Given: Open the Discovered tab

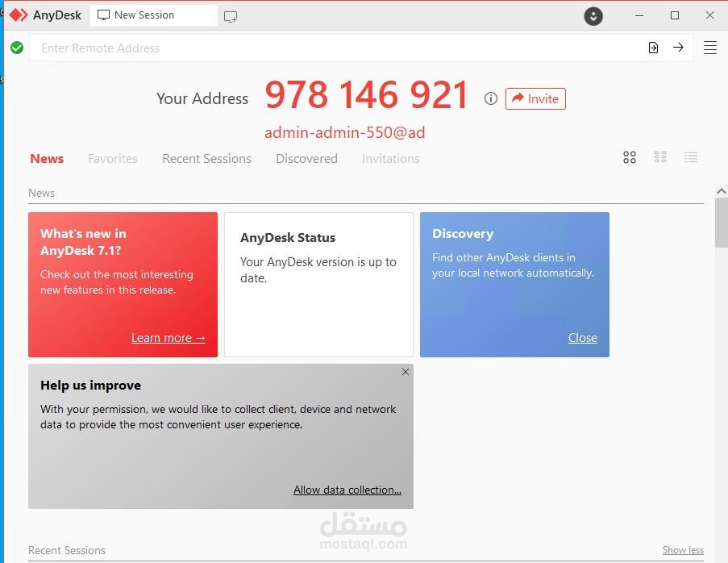Looking at the screenshot, I should [x=306, y=159].
